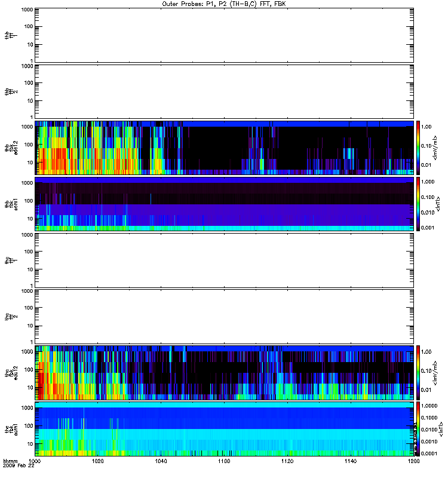Image resolution: width=448 pixels, height=478 pixels.
Task: Click the '<|nT|>' unit beside thb scm1 color bar
Action: (x=438, y=204)
